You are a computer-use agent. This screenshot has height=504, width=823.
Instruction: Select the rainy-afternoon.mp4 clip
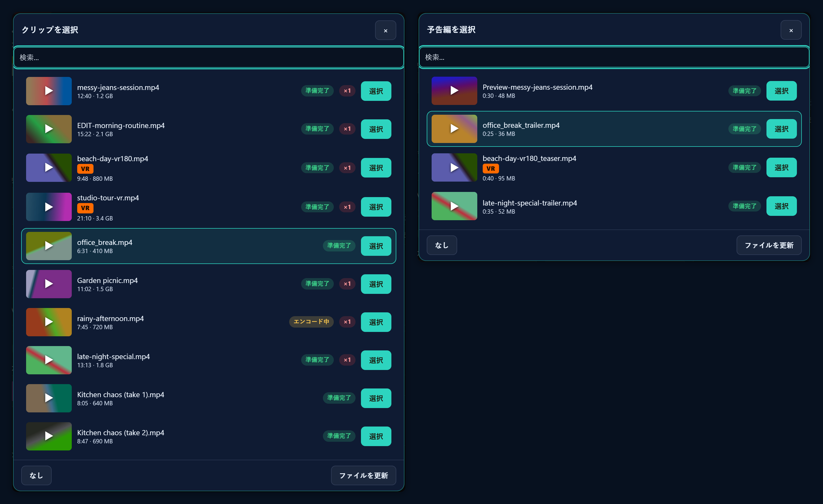point(376,322)
